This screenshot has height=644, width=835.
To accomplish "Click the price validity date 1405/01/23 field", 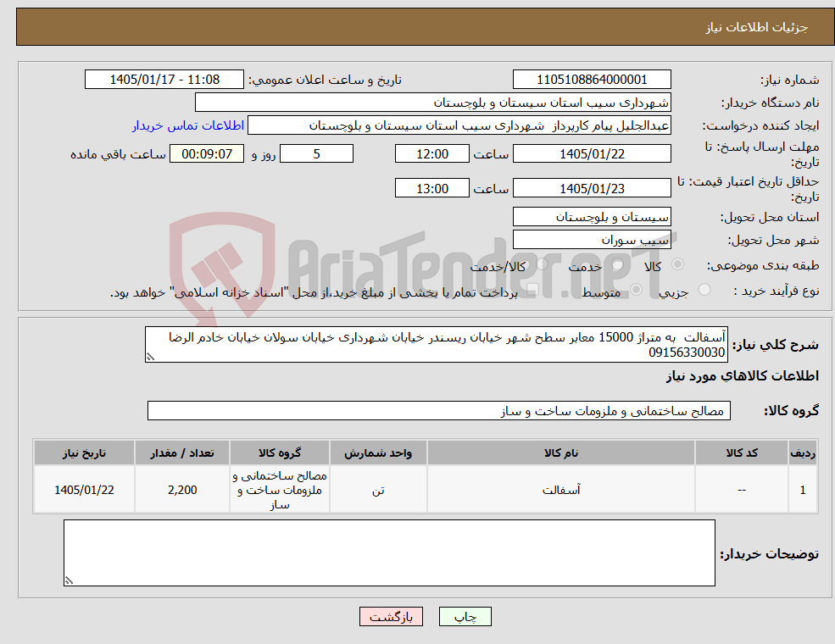I will [592, 188].
